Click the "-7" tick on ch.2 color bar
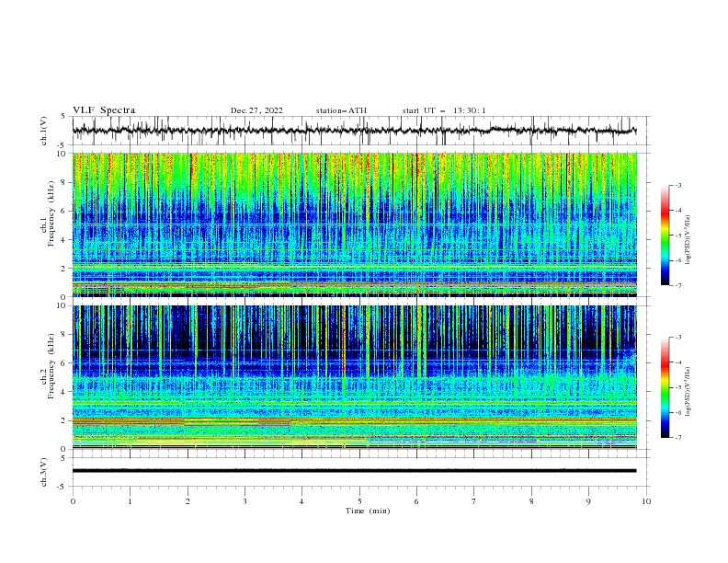728x563 pixels. (677, 438)
